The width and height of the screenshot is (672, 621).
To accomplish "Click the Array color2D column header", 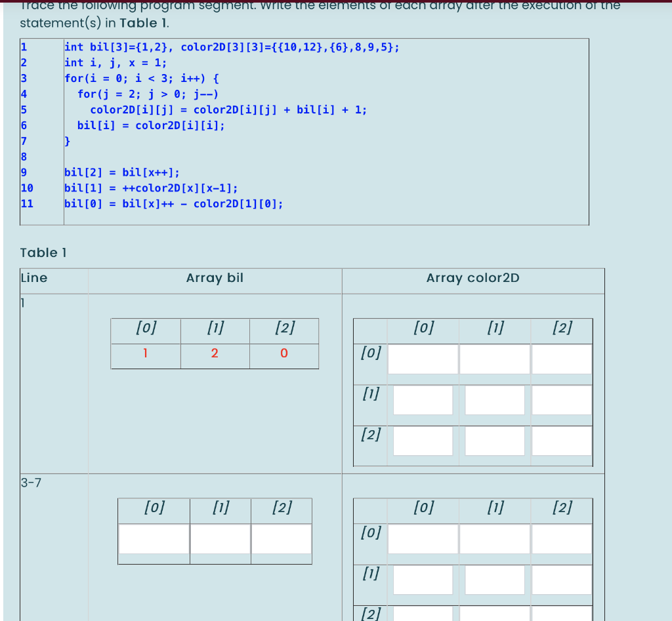I will (472, 278).
